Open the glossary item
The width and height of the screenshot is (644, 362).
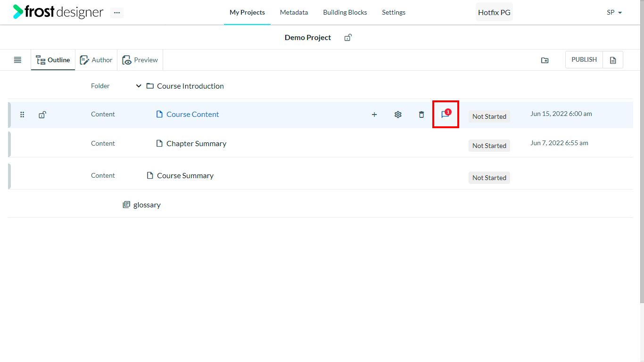[x=147, y=205]
